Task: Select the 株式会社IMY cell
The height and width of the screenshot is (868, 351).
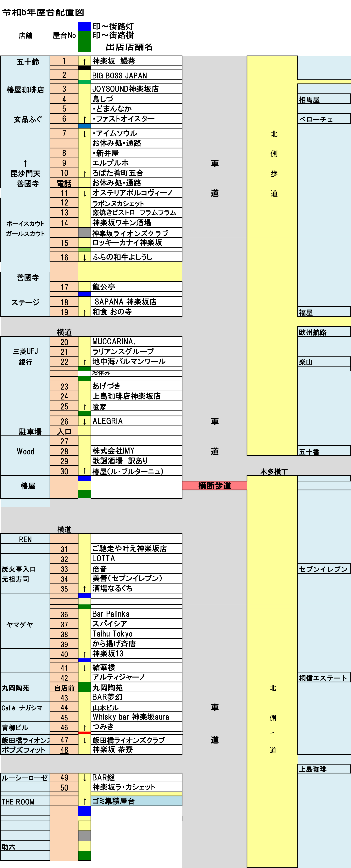Action: 136,451
